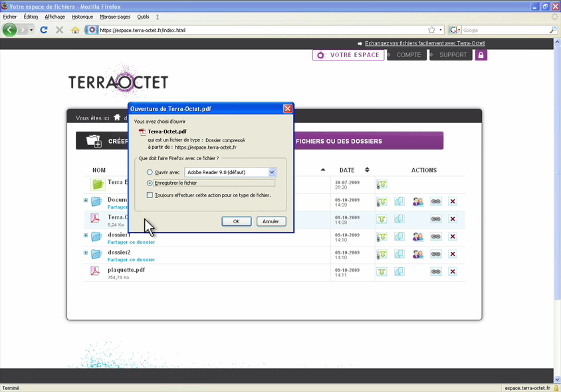The height and width of the screenshot is (392, 561).
Task: Get link for dossier2
Action: point(435,254)
